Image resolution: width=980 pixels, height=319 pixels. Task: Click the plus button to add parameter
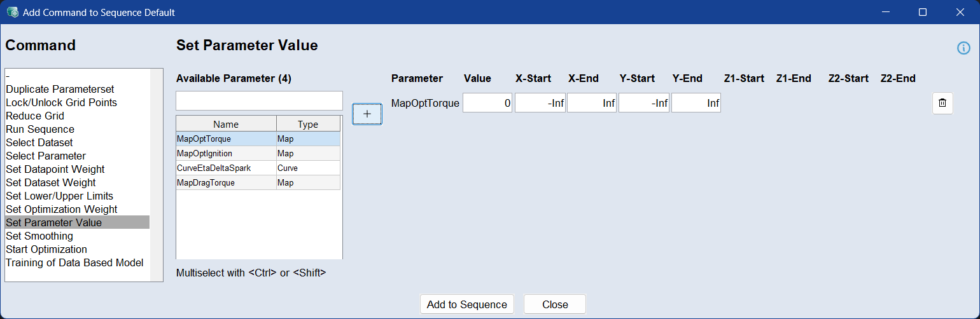point(367,114)
